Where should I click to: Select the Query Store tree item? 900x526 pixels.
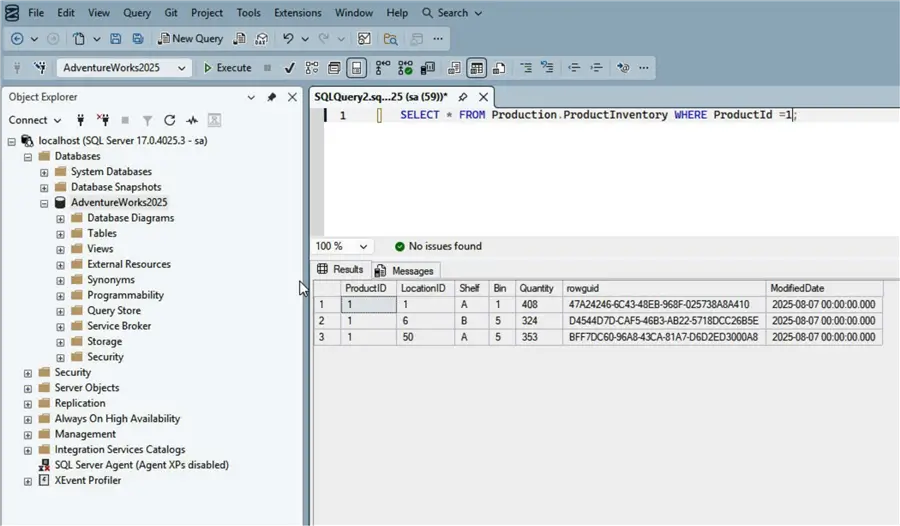click(x=114, y=311)
